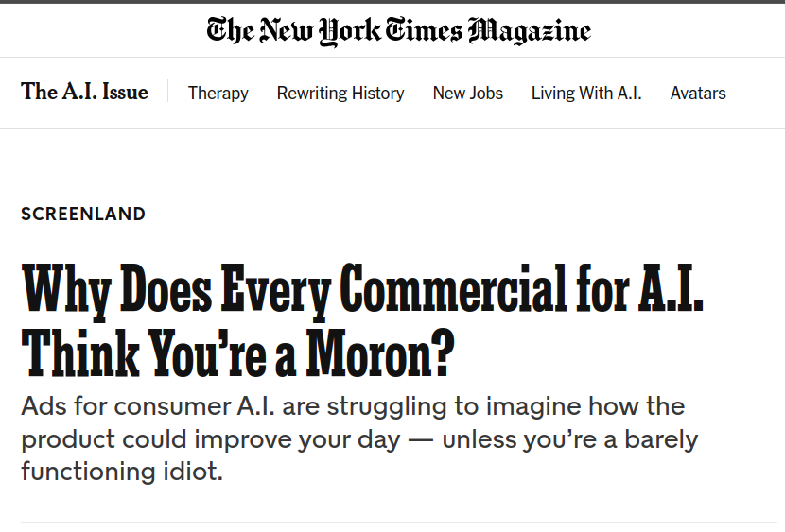Click the word Magazine in the masthead

530,30
